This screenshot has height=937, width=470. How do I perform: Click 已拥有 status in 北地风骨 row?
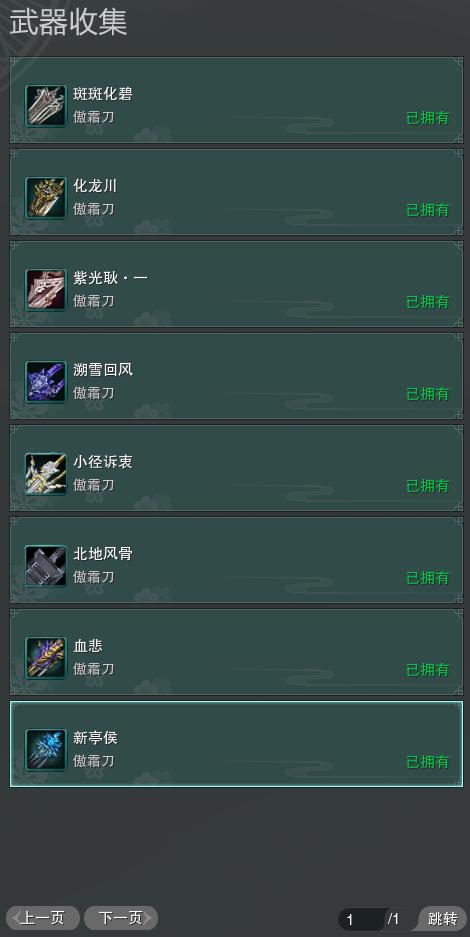click(428, 578)
